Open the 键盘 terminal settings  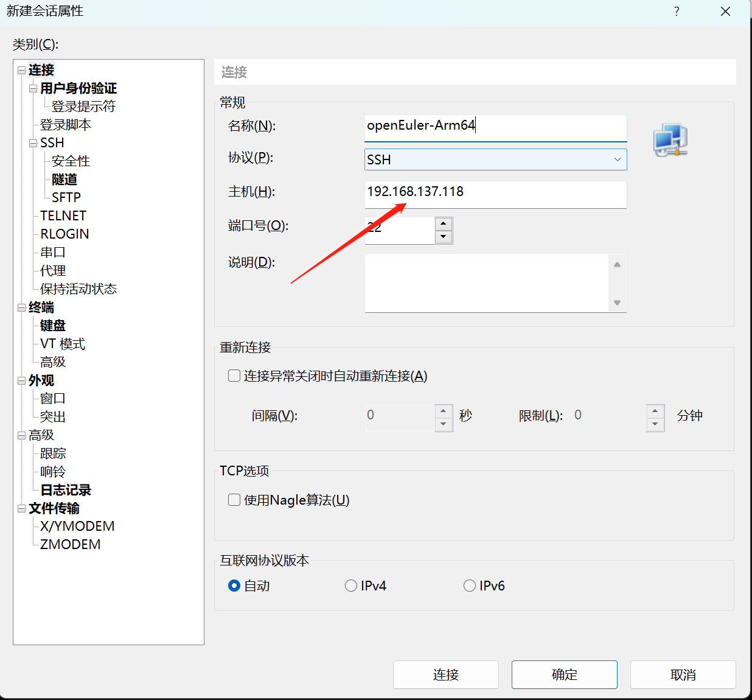click(x=52, y=325)
